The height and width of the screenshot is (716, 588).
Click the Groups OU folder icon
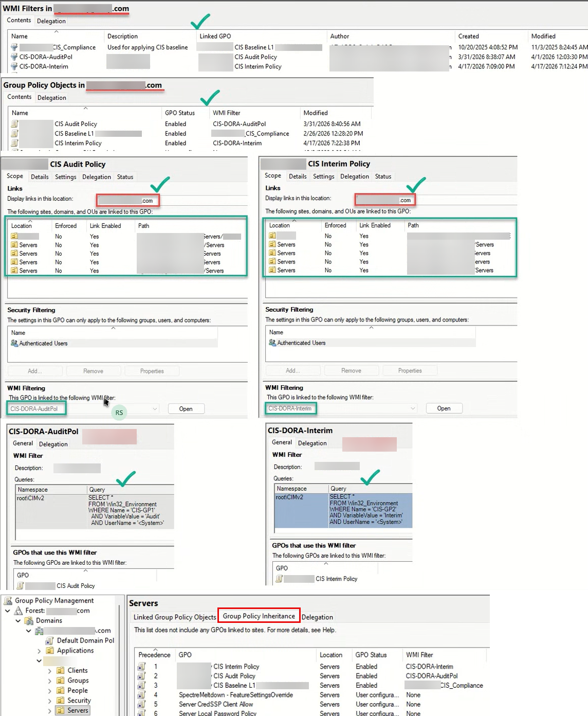point(60,681)
